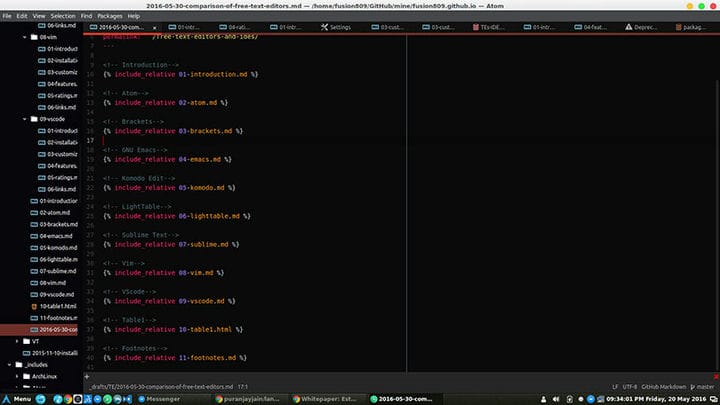Viewport: 720px width, 405px height.
Task: Collapse the 09-vscode folder arrow
Action: [25, 119]
